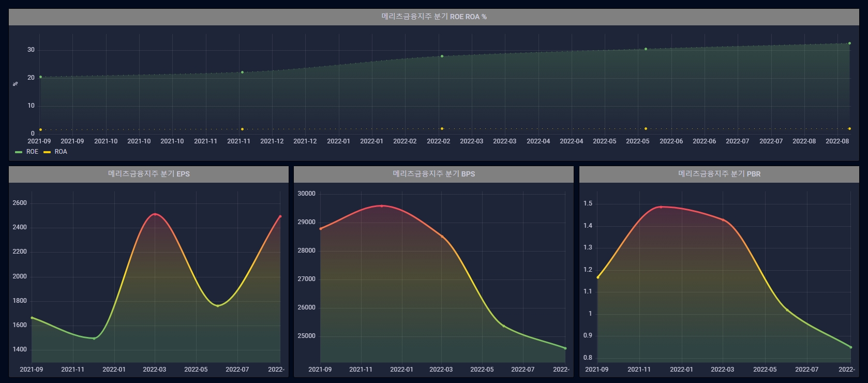Select the ROE data point just above 30
The height and width of the screenshot is (383, 868).
point(646,49)
